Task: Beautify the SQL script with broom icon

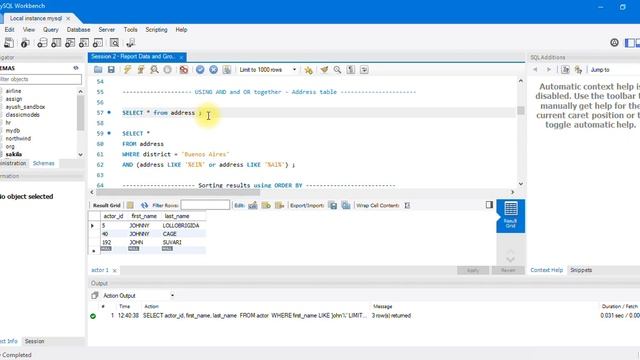Action: pyautogui.click(x=324, y=70)
